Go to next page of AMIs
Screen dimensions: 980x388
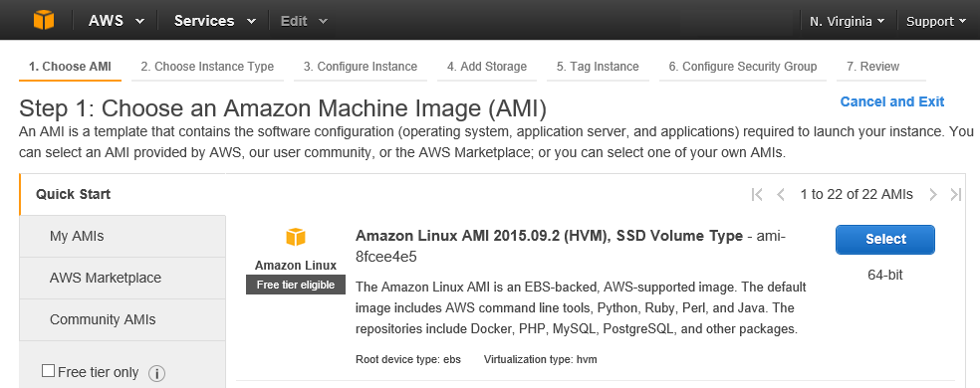pyautogui.click(x=933, y=194)
